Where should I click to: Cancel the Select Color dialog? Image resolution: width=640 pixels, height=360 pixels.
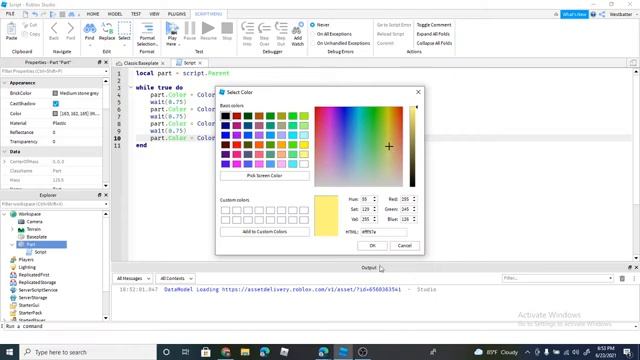click(404, 246)
